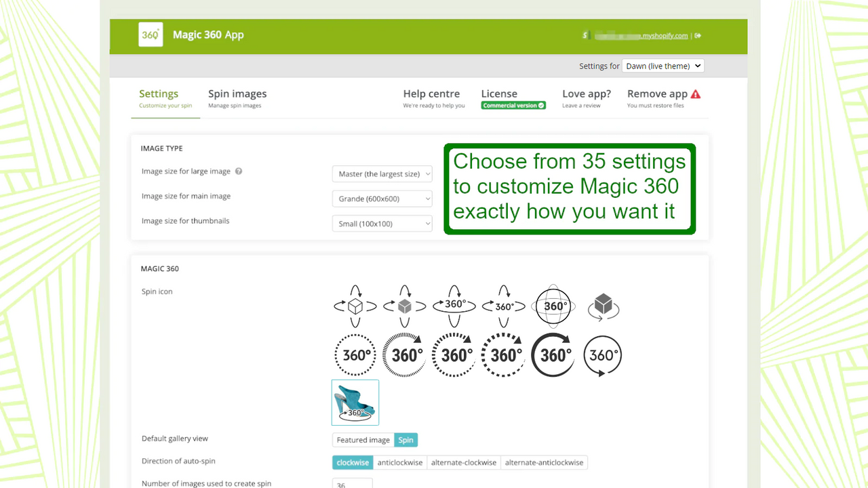Click the Magic 360 App logo icon
This screenshot has width=868, height=488.
coord(151,34)
